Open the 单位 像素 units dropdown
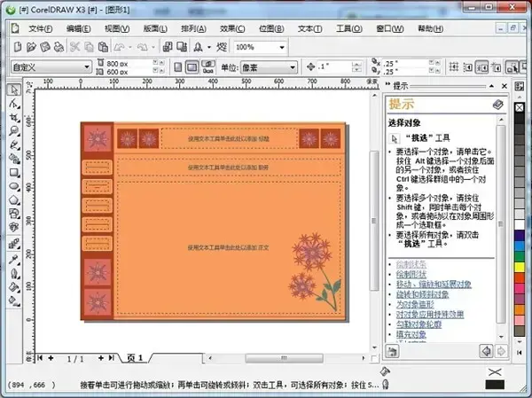Screen dimensions: 532x398 click(x=269, y=67)
